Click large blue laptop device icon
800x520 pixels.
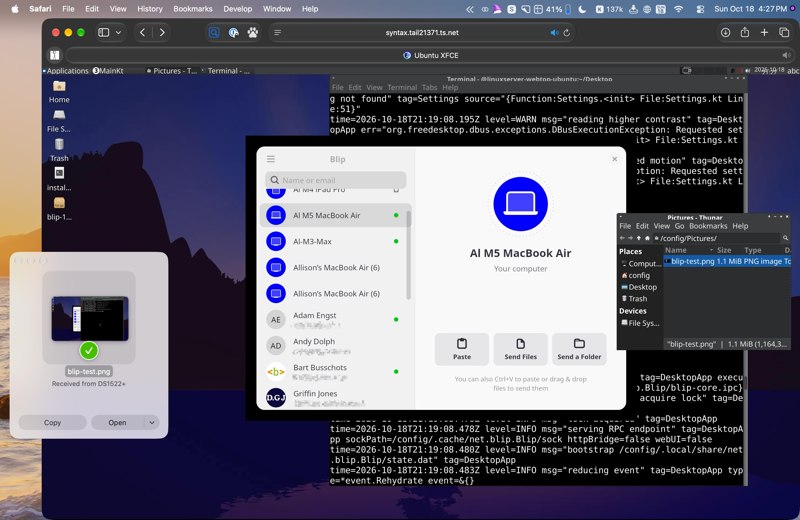520,204
